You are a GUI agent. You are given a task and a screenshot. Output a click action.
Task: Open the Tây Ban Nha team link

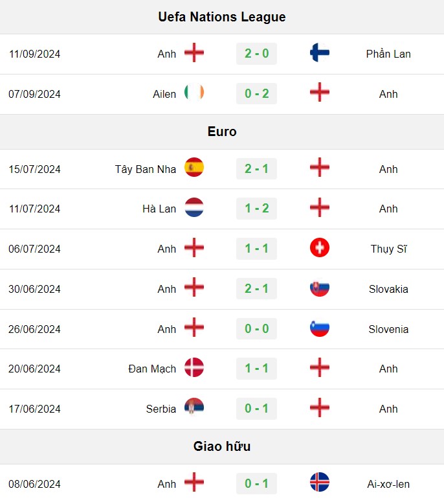click(146, 169)
